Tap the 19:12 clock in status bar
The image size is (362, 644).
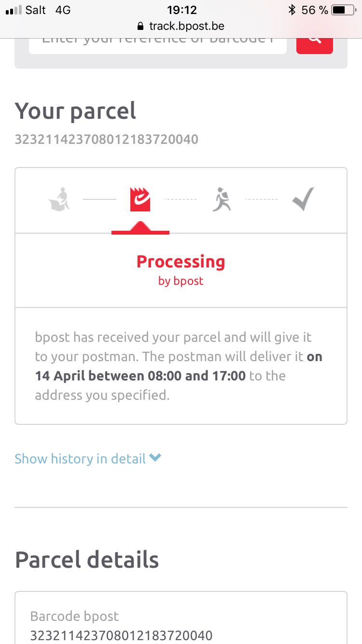pos(181,10)
